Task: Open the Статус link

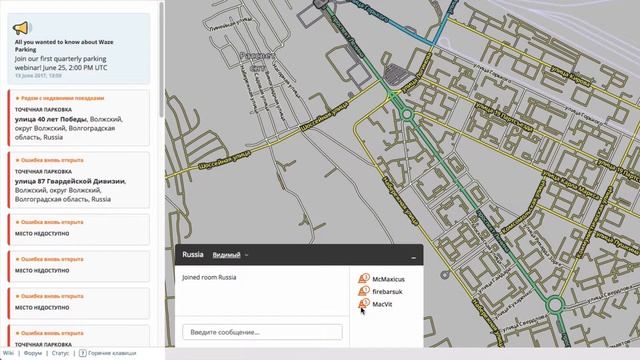Action: (60, 353)
